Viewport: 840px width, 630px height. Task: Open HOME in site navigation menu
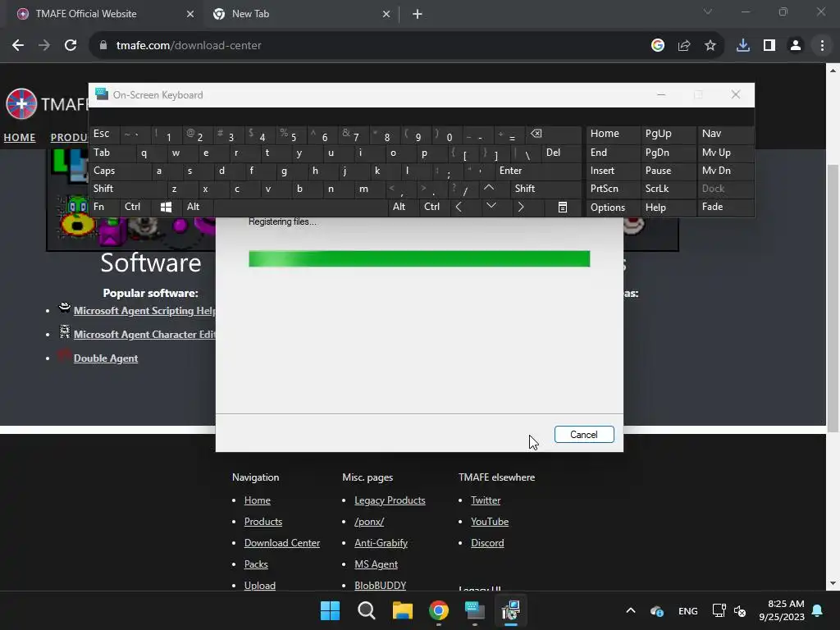[x=20, y=138]
